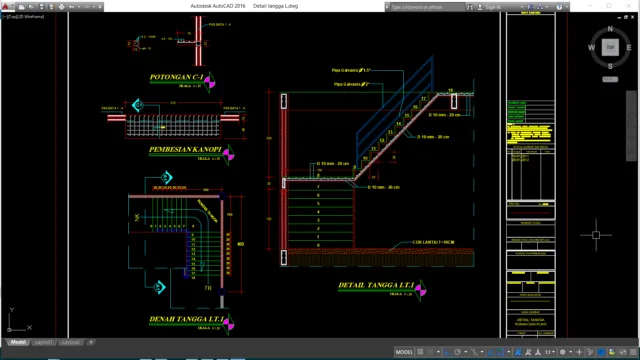The image size is (640, 360).
Task: Toggle 2D object snap
Action: pos(501,352)
